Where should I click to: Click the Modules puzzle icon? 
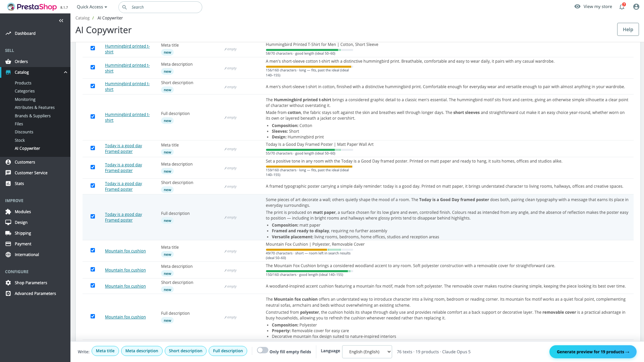coord(8,212)
